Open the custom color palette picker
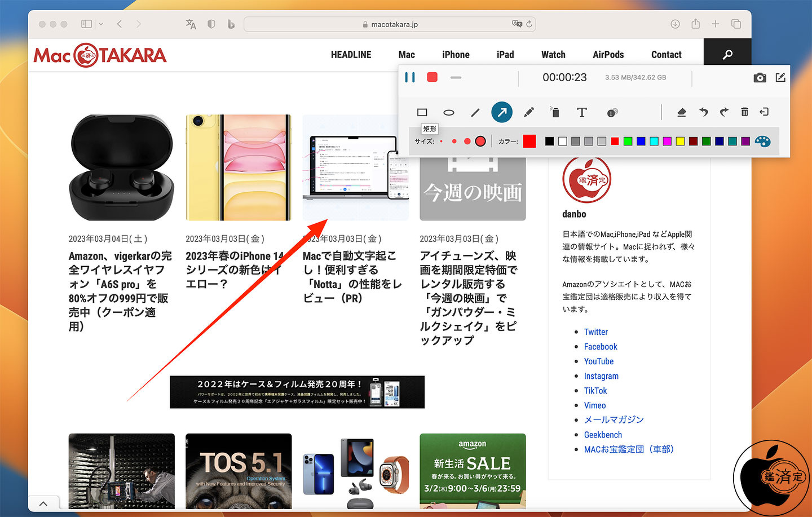The image size is (812, 517). [762, 142]
